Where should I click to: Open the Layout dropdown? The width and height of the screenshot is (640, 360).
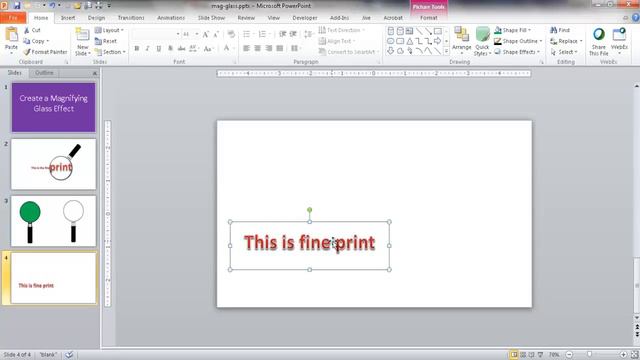(109, 30)
